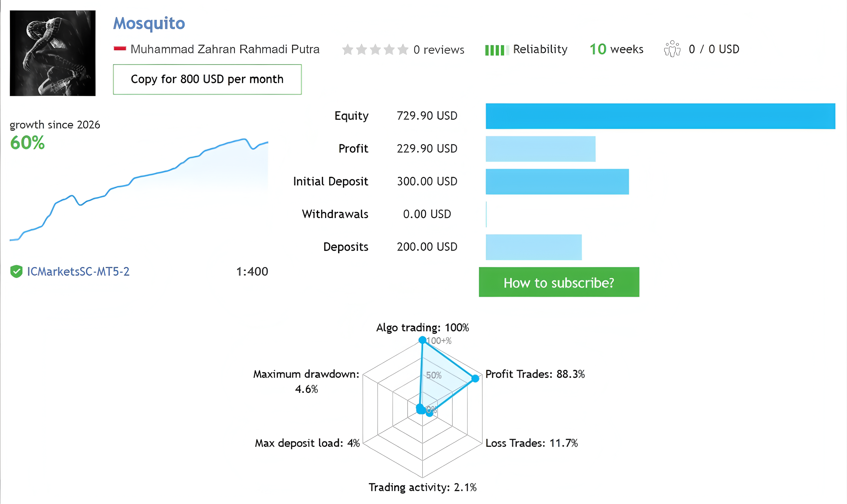Click the Deposits bar in chart
This screenshot has width=847, height=504.
coord(534,247)
